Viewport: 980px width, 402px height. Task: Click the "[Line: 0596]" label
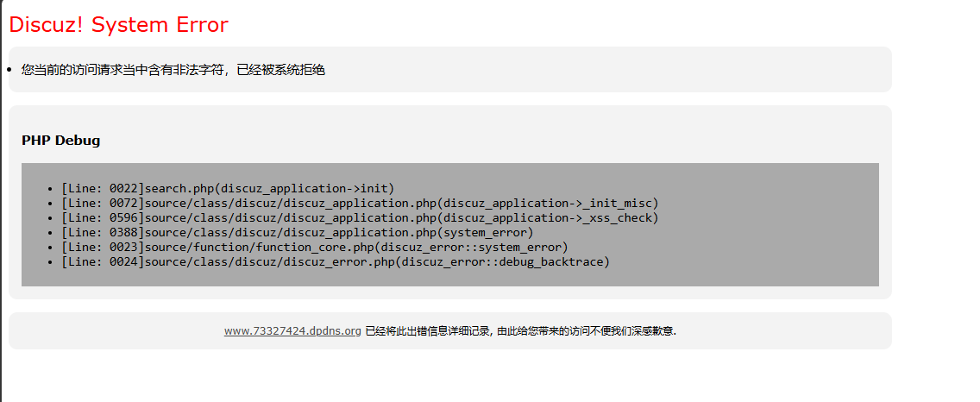102,217
